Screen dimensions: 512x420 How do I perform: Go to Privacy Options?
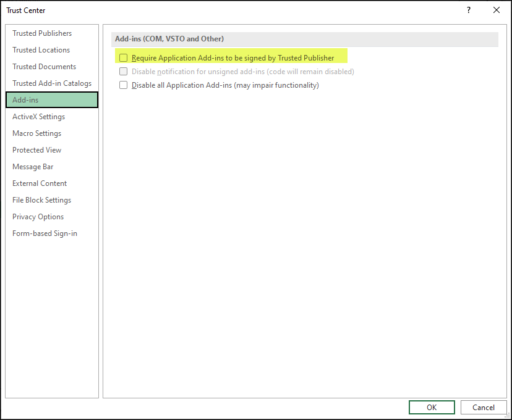point(52,217)
